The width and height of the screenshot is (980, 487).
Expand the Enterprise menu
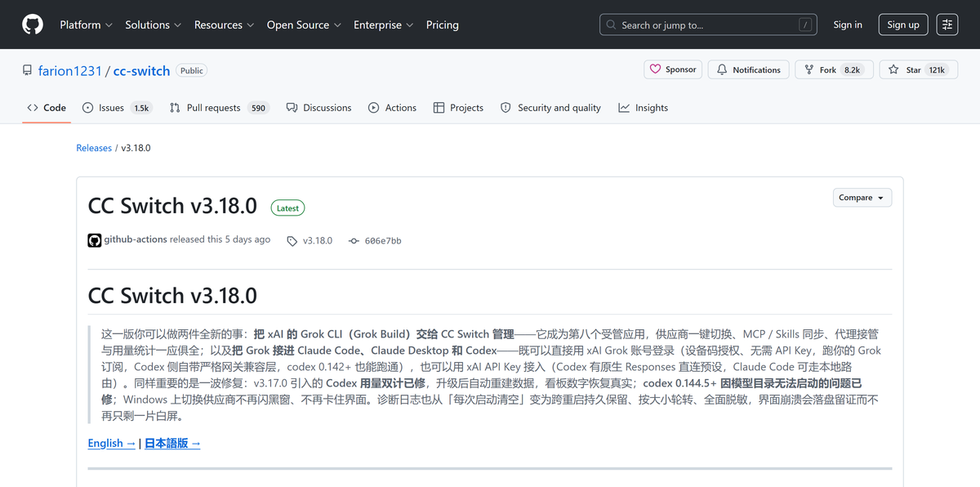(x=384, y=25)
